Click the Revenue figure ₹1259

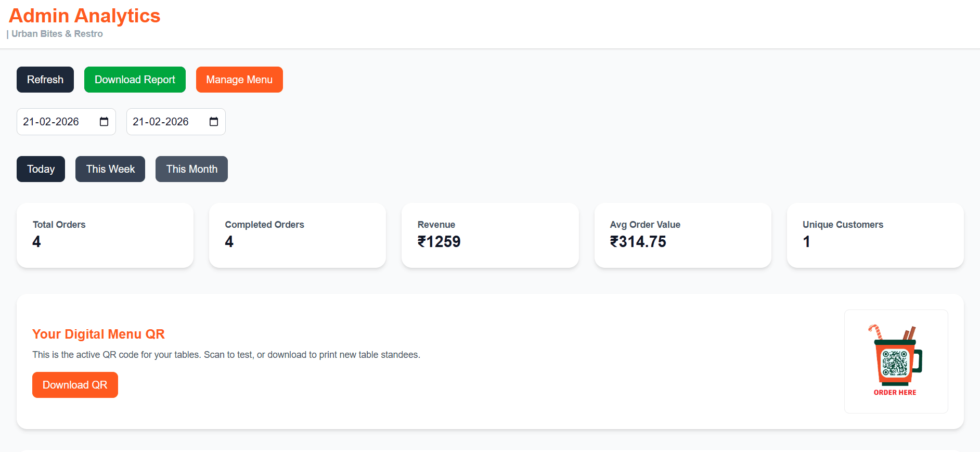pos(439,241)
